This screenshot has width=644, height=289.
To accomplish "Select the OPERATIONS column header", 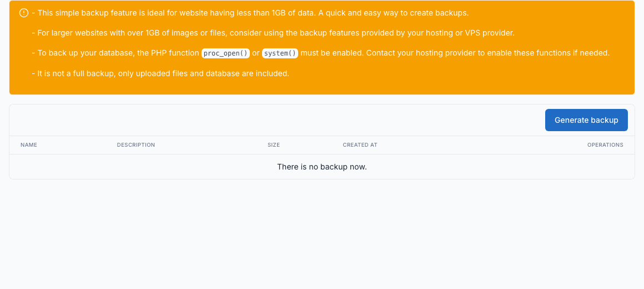I will coord(605,145).
